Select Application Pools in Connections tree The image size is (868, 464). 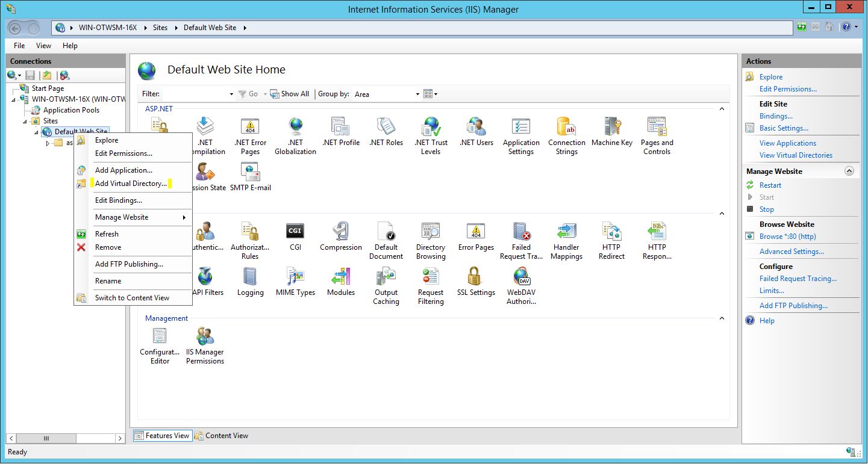71,110
